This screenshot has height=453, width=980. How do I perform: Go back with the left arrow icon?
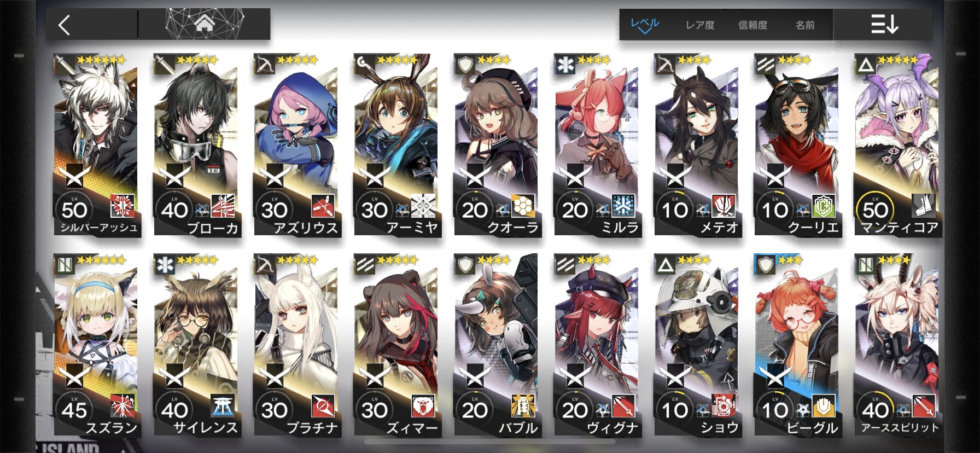[65, 25]
